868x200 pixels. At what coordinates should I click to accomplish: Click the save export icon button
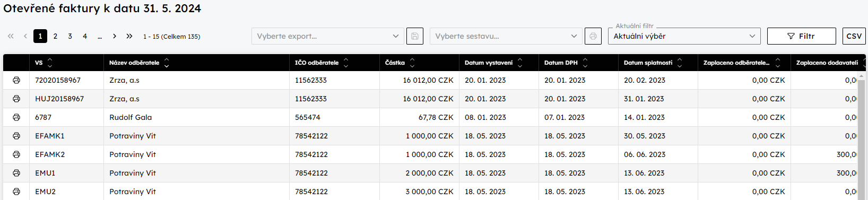(415, 36)
